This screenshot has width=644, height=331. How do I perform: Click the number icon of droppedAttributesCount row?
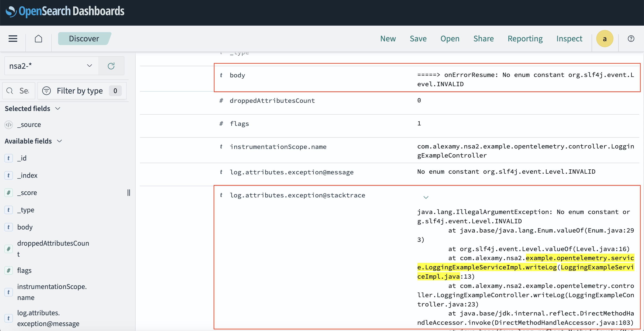[x=221, y=101]
